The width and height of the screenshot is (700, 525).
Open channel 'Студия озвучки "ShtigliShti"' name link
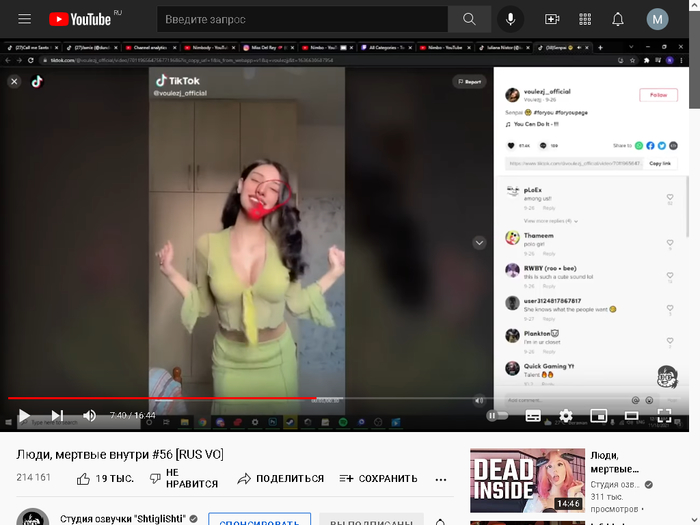(123, 519)
